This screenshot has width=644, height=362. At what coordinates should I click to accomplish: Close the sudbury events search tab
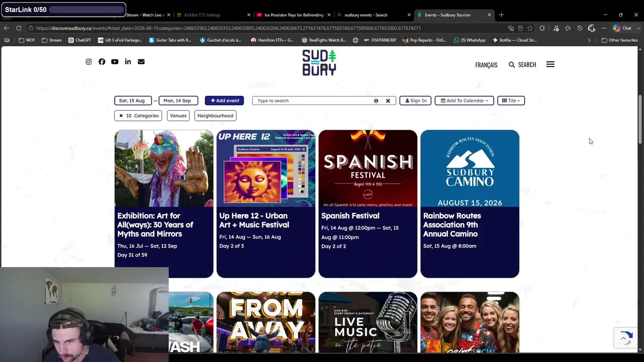409,15
